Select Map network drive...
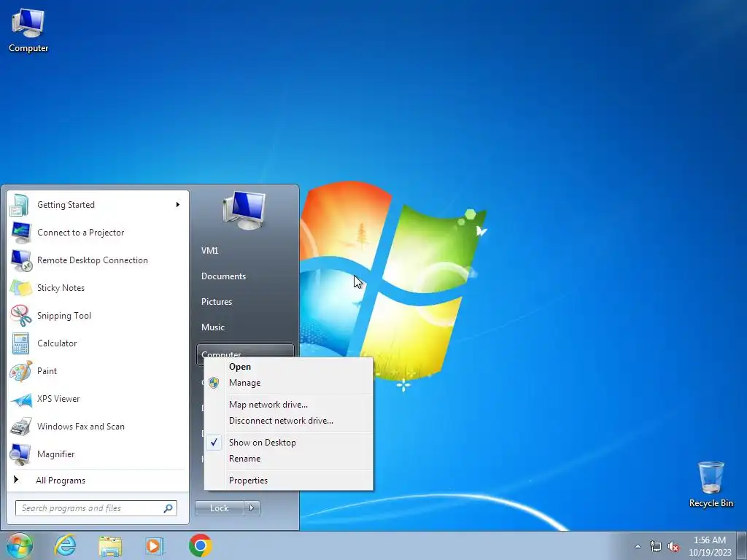The height and width of the screenshot is (560, 747). 289,405
